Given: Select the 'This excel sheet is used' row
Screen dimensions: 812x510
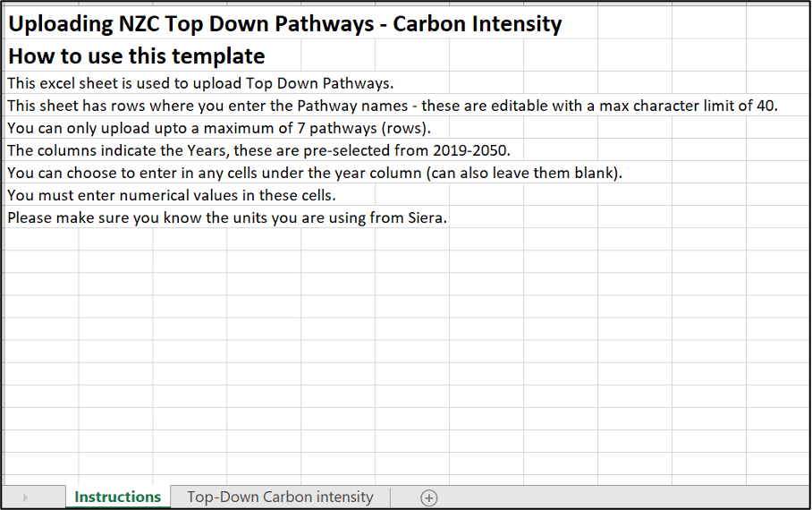Looking at the screenshot, I should pyautogui.click(x=199, y=83).
